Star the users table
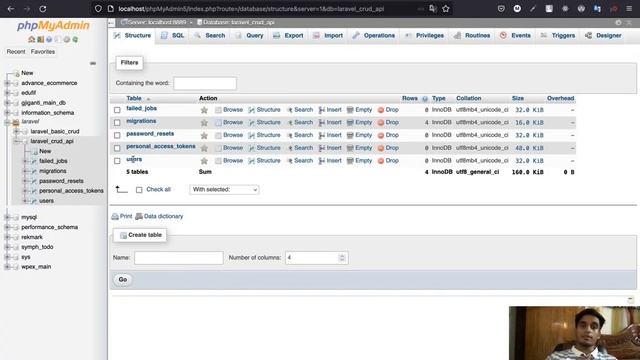 pyautogui.click(x=204, y=161)
